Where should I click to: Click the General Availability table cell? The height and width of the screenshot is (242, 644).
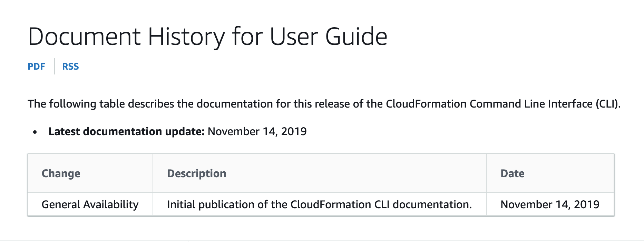click(x=90, y=204)
